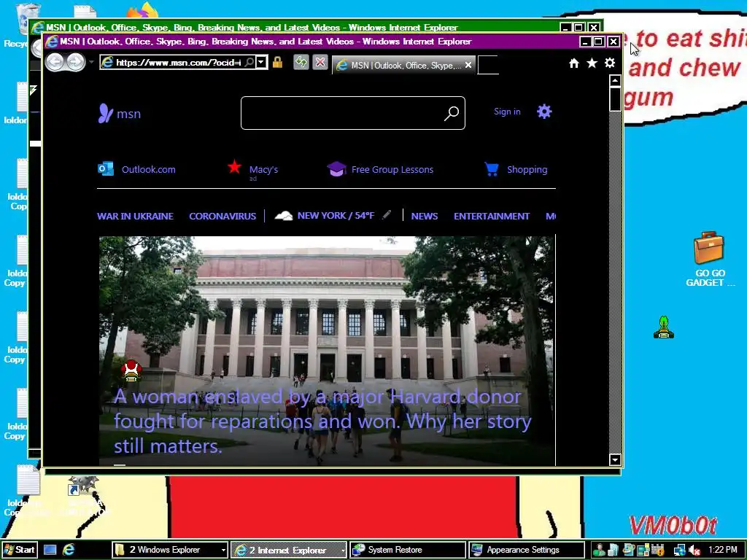The height and width of the screenshot is (560, 747).
Task: Click the blue shopping cart icon
Action: [x=492, y=169]
